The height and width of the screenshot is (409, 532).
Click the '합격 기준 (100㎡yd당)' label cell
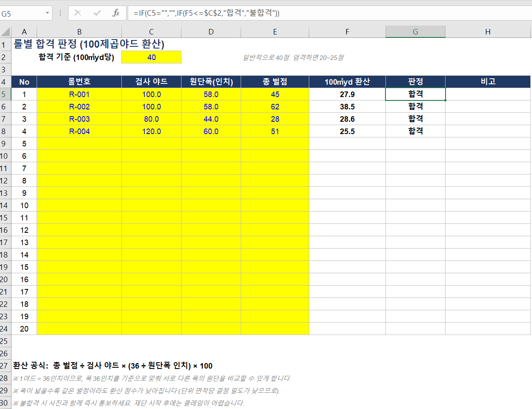coord(77,57)
